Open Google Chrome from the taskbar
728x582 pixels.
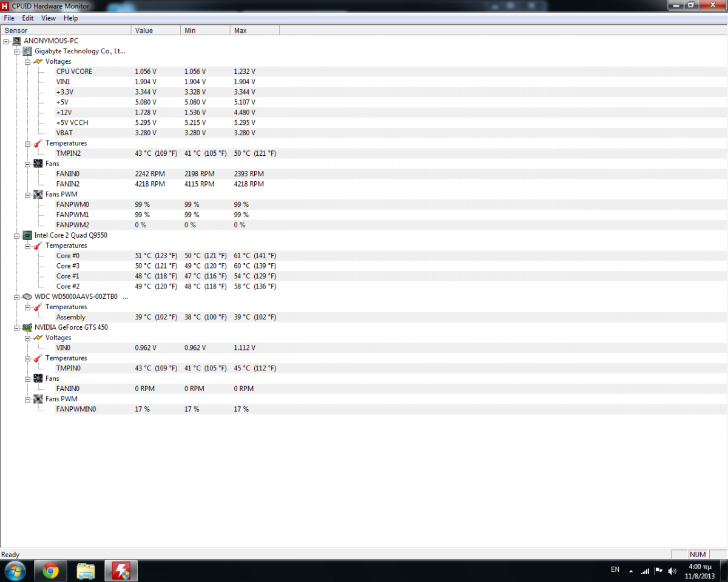[x=50, y=570]
